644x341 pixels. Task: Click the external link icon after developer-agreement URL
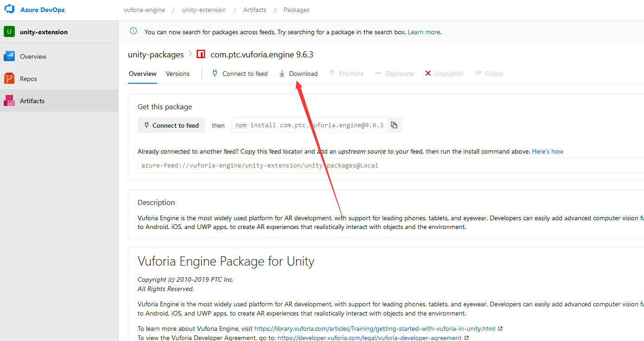[x=467, y=338]
